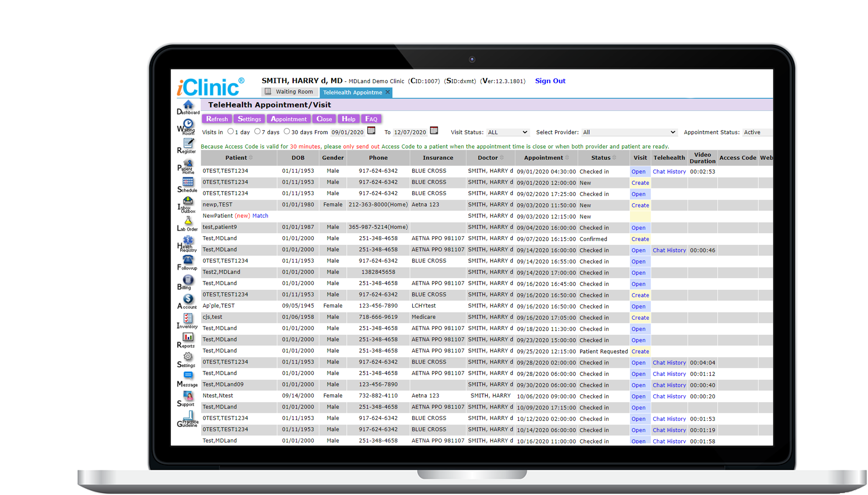Select the 30 days visits radio button
This screenshot has width=868, height=495.
pos(287,131)
